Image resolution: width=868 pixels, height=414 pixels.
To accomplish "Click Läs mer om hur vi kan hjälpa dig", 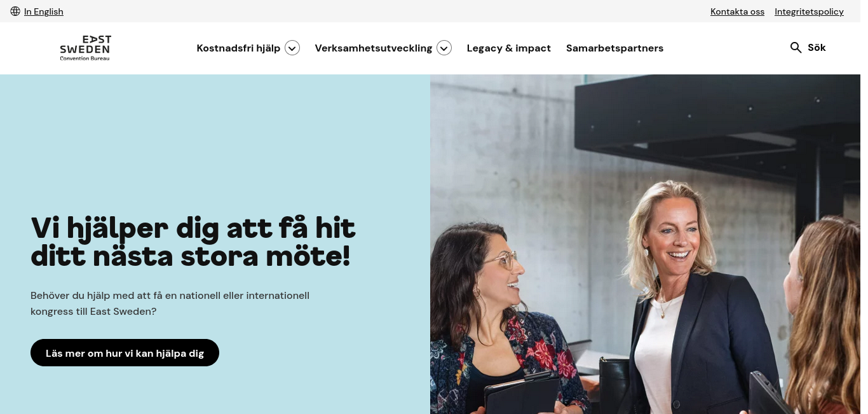I will coord(125,353).
